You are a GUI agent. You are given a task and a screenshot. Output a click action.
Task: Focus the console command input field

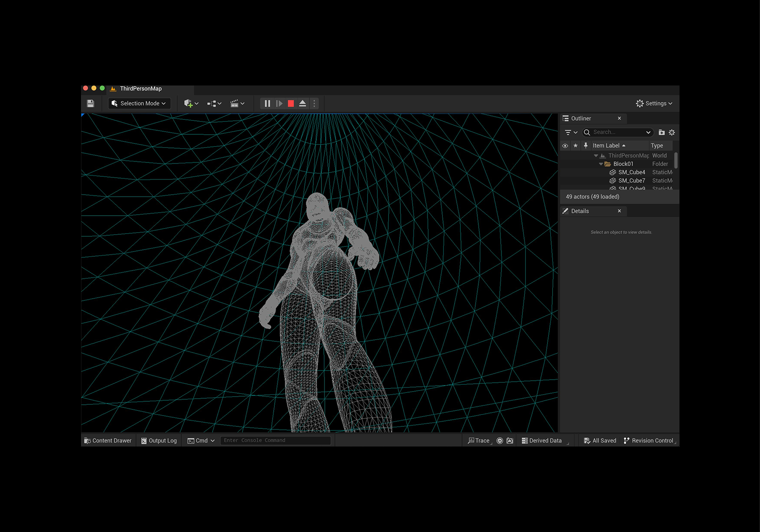[276, 440]
